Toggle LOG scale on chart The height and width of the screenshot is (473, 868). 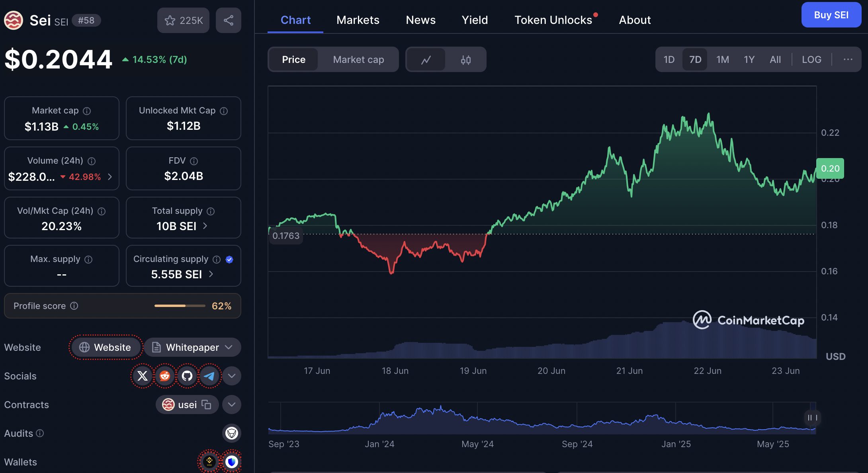point(811,60)
